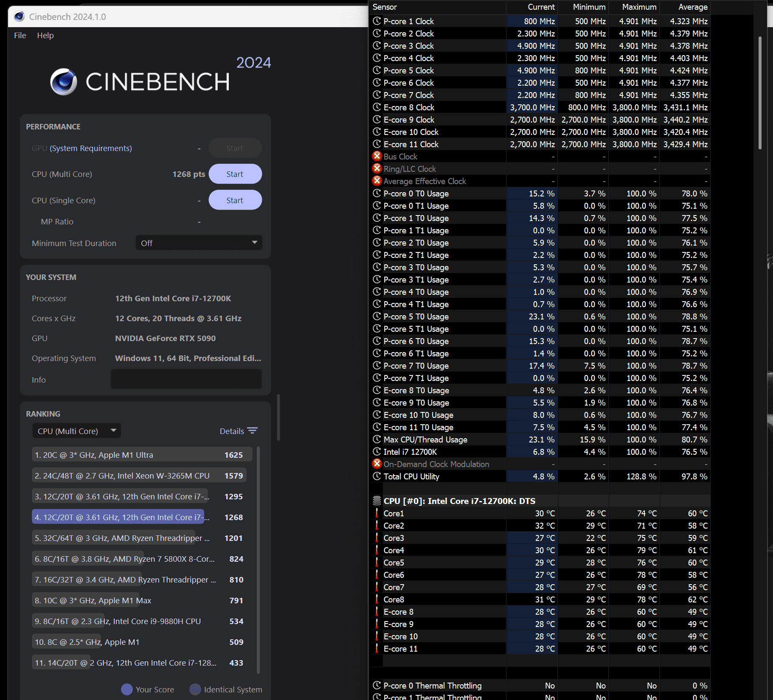The height and width of the screenshot is (700, 773).
Task: Open the Help menu
Action: click(x=45, y=35)
